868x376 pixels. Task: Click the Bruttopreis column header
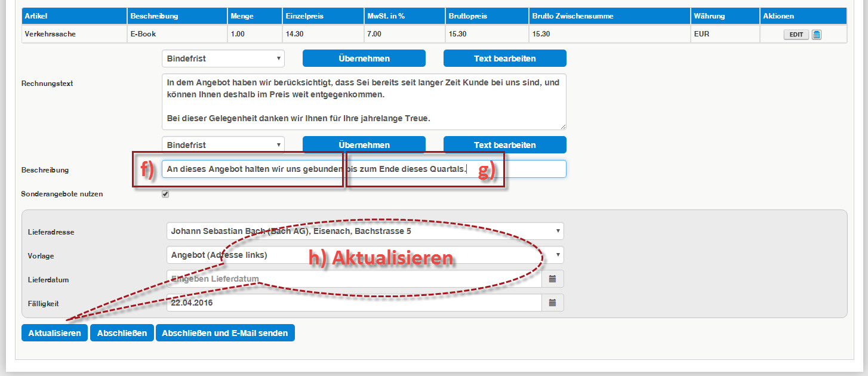(487, 16)
